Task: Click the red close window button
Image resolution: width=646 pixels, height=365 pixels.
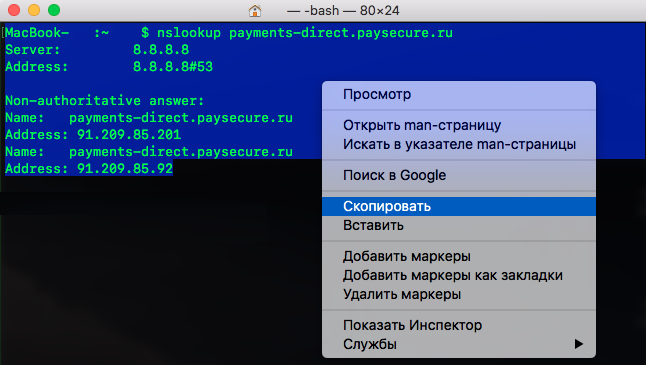Action: (14, 10)
